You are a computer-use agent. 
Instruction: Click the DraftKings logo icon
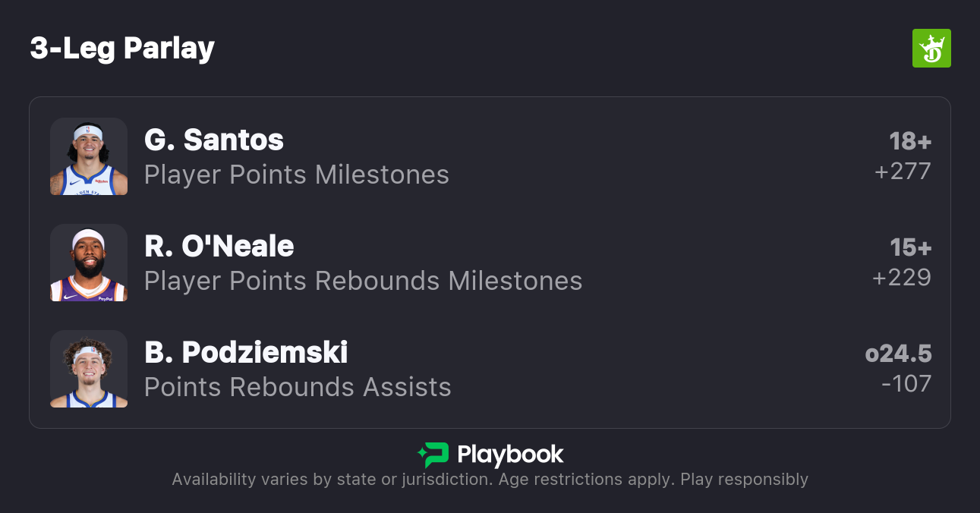[931, 49]
